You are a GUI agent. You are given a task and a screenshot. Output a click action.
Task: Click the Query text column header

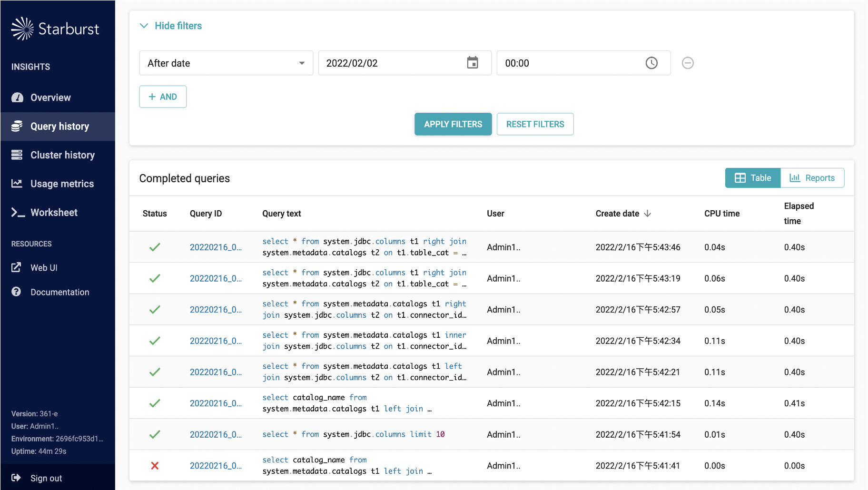282,214
